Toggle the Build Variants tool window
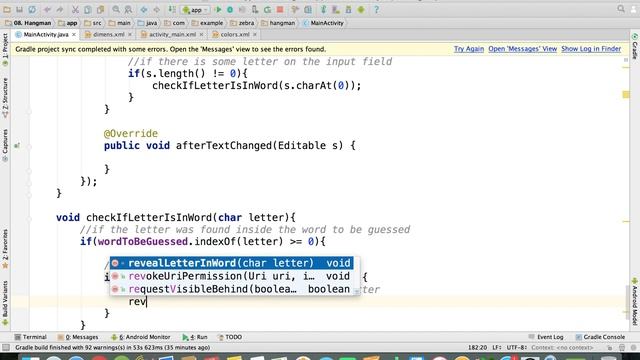Viewport: 640px width, 360px height. click(x=5, y=303)
